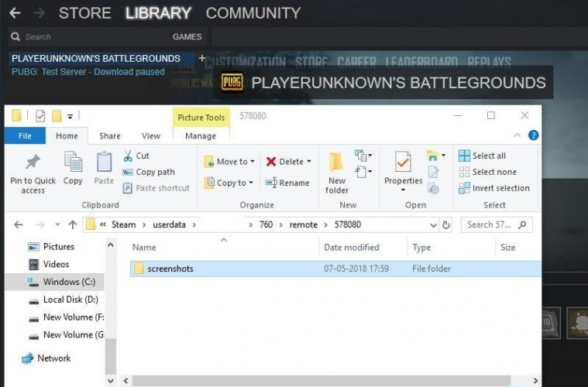Open Network in the navigation pane

pyautogui.click(x=46, y=358)
